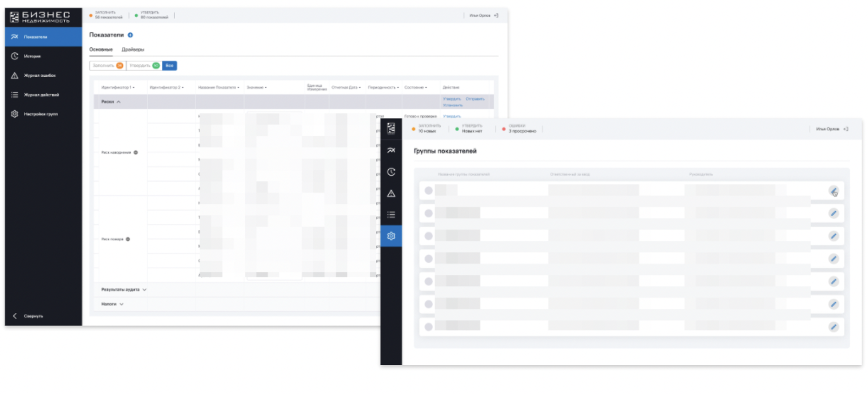This screenshot has width=868, height=394.
Task: Open Журнал ошибок with the warning triangle
Action: coord(39,76)
